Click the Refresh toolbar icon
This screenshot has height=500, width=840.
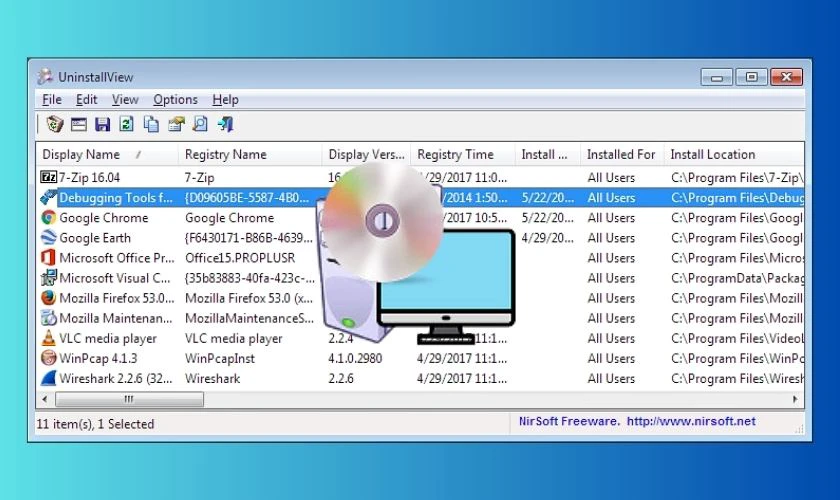[x=126, y=124]
